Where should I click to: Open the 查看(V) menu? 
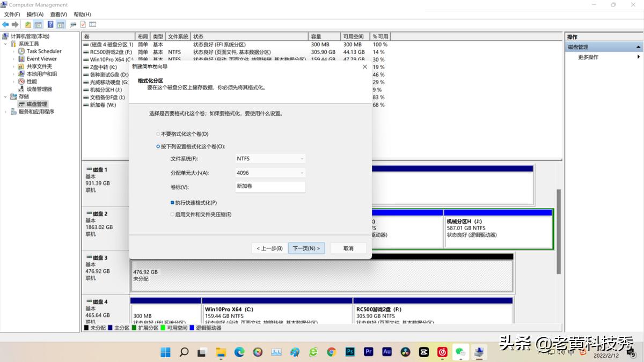(58, 14)
